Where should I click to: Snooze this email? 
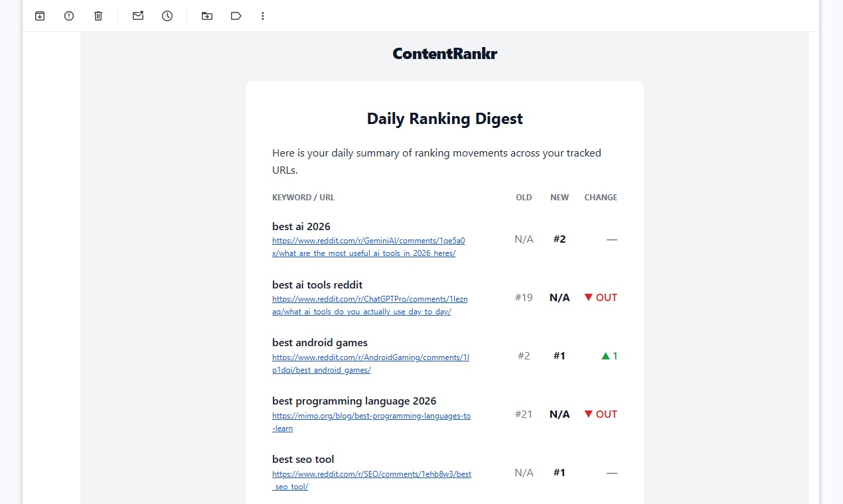(167, 16)
